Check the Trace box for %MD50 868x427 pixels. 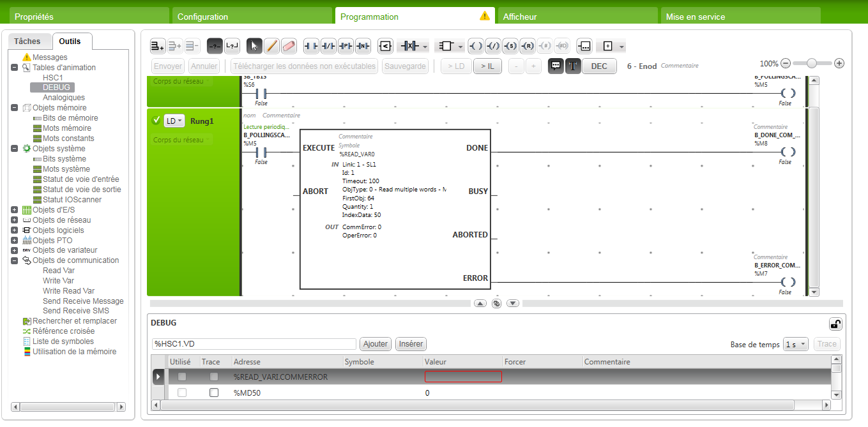click(214, 393)
